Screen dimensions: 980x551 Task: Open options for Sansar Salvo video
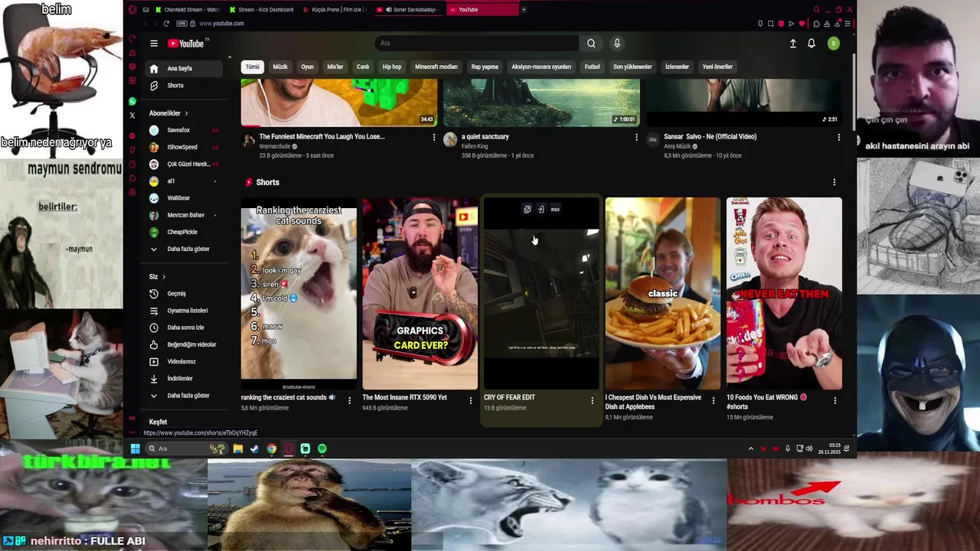point(838,138)
